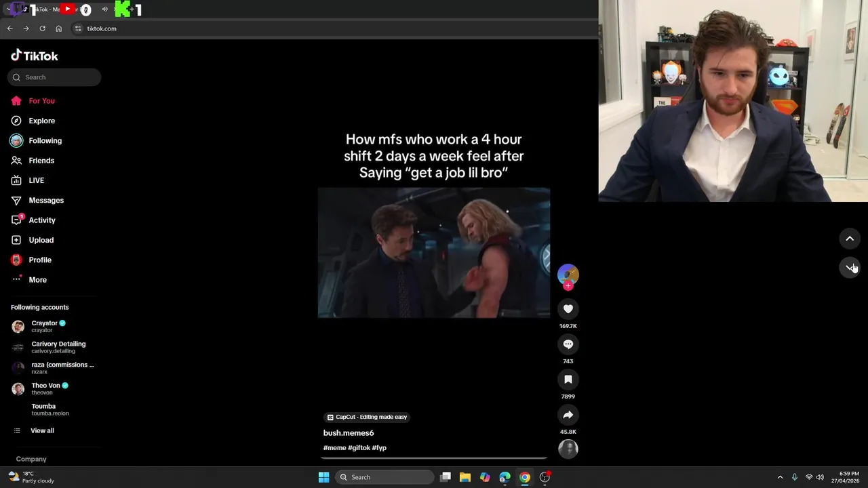Viewport: 868px width, 488px height.
Task: Click the Messages paper-plane icon
Action: (x=16, y=201)
